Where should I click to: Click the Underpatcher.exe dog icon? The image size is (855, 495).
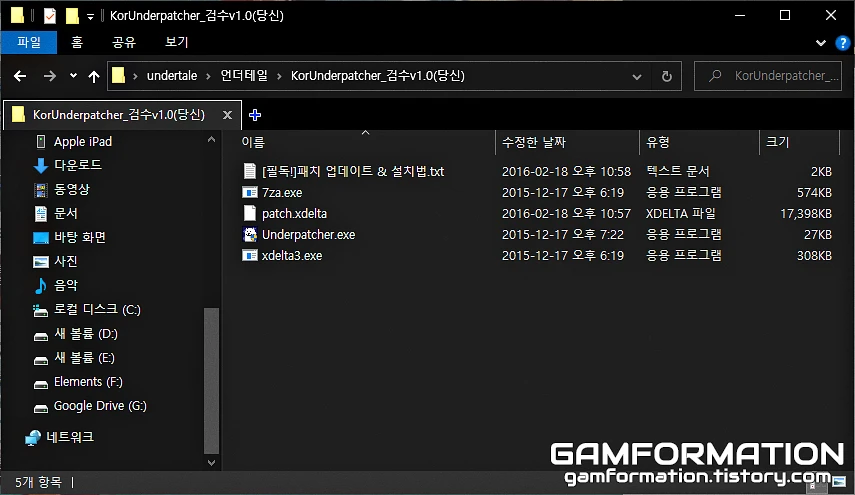(249, 234)
